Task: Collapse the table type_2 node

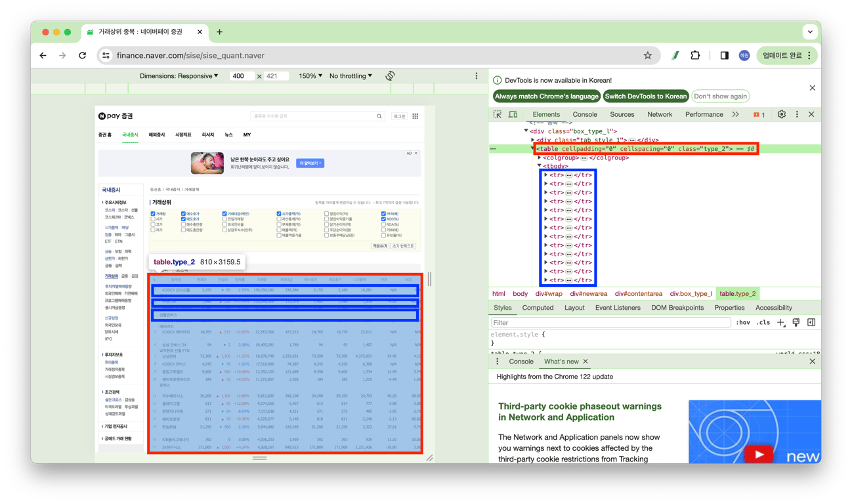Action: pyautogui.click(x=533, y=149)
